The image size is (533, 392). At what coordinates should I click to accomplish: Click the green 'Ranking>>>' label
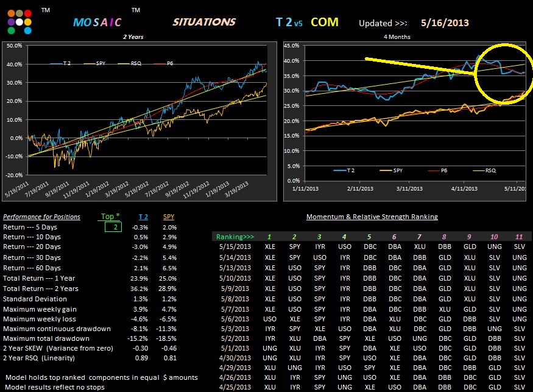click(235, 237)
